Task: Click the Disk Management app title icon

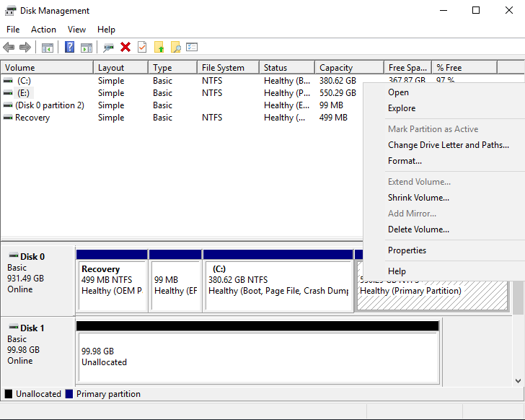Action: pos(10,11)
